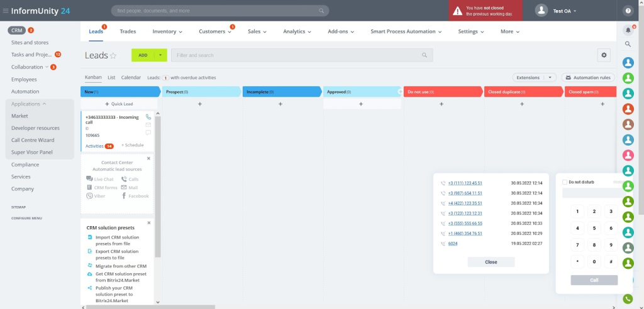
Task: Add a lead in Approved column with plus
Action: (x=361, y=104)
